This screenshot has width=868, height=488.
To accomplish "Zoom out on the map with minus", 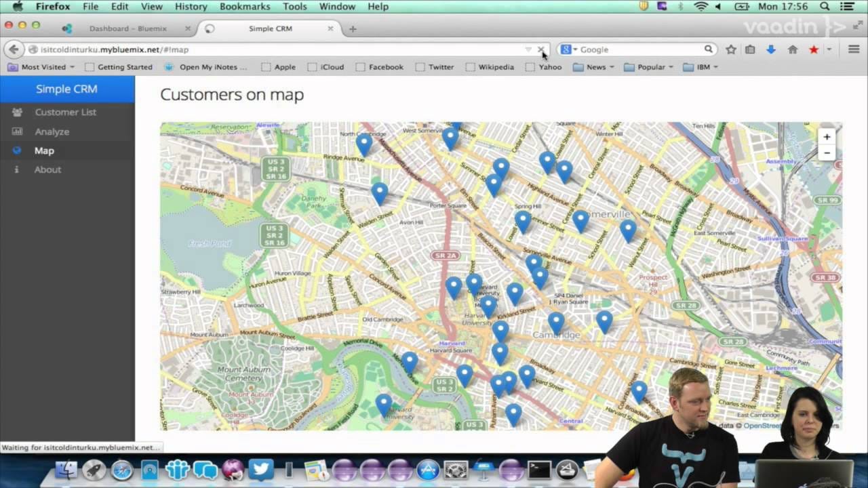I will [x=827, y=153].
